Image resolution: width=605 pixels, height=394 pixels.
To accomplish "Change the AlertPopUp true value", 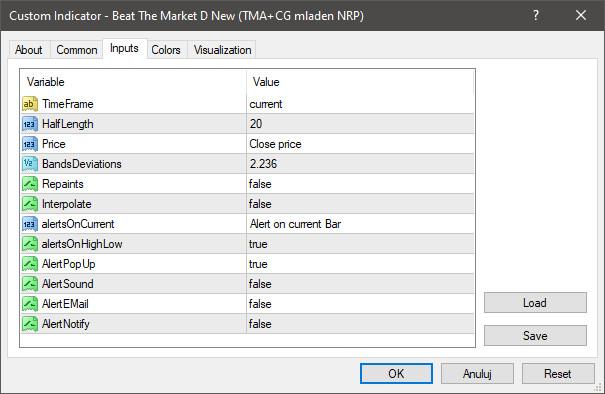I will 360,264.
